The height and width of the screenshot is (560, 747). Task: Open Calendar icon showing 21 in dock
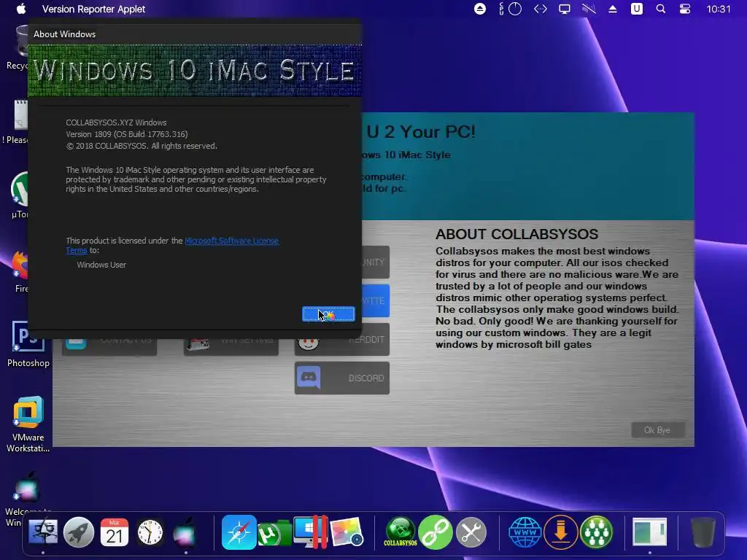coord(115,532)
